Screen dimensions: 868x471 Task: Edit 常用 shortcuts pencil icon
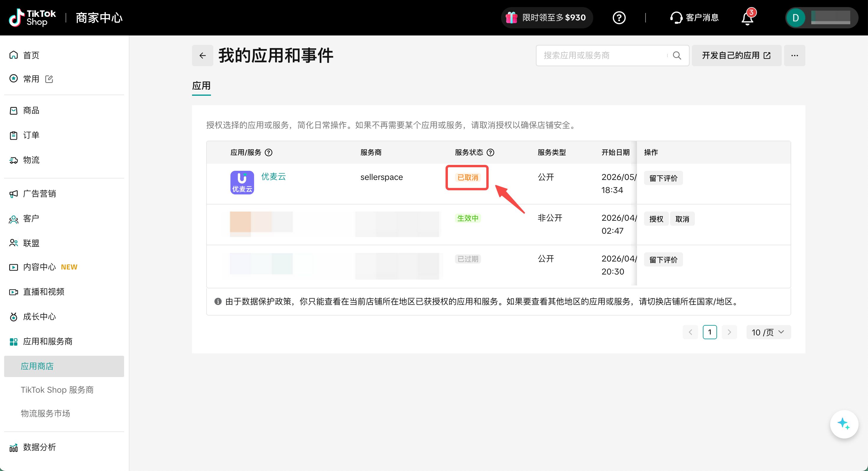coord(49,79)
